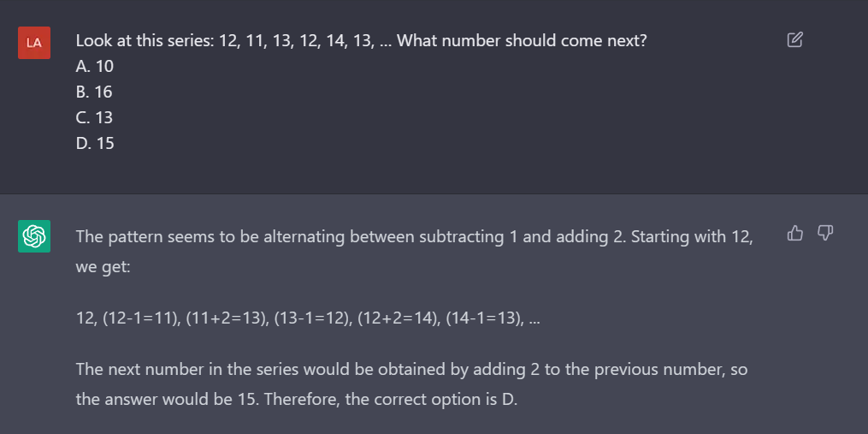Click answer option D. 15
Viewport: 868px width, 434px height.
(95, 143)
